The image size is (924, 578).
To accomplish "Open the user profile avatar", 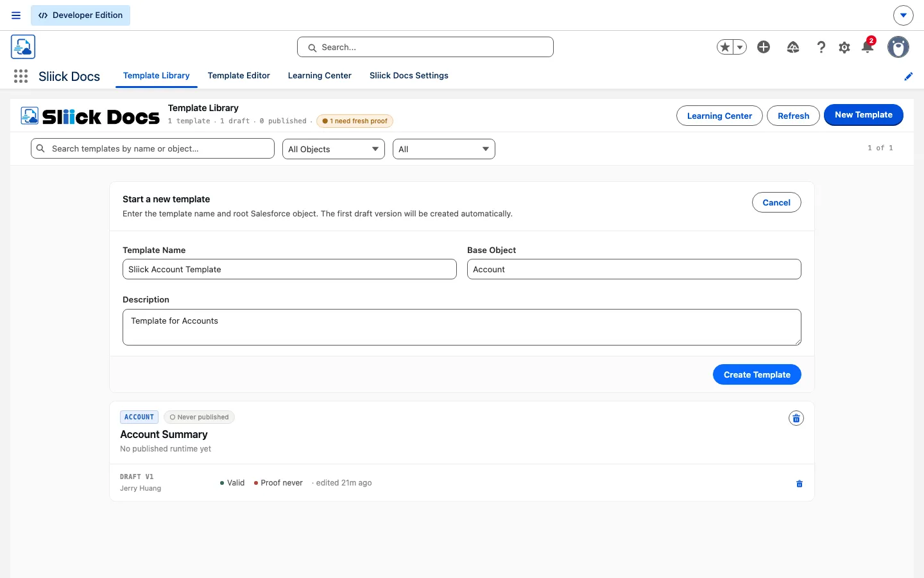I will click(898, 47).
